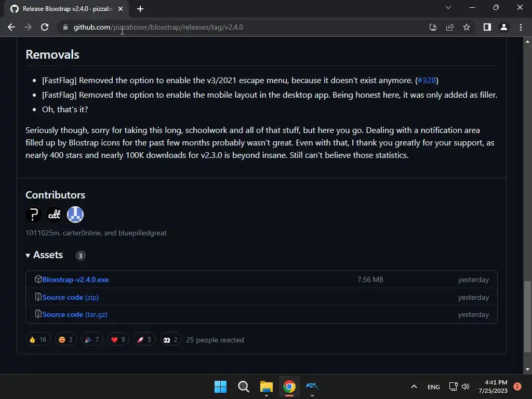Download Source code (zip)
Viewport: 532px width, 399px height.
click(71, 297)
